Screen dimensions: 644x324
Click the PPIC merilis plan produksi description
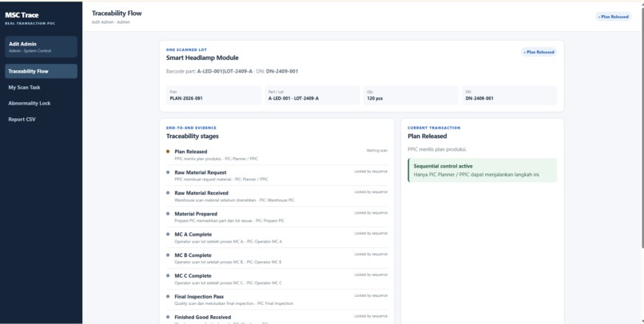tap(437, 150)
